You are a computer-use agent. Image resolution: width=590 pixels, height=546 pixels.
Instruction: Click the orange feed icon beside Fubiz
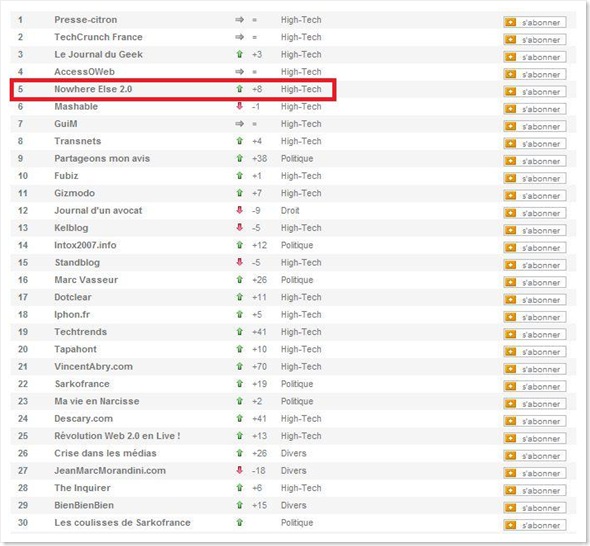[x=511, y=178]
